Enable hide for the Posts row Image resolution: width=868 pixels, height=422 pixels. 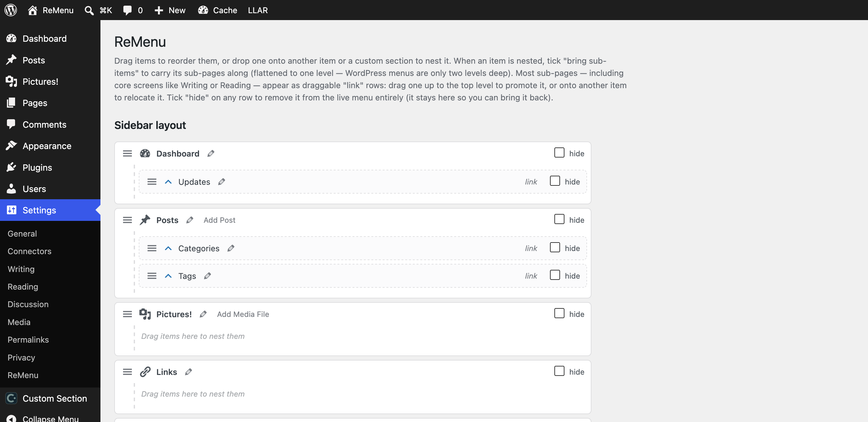[x=559, y=219]
